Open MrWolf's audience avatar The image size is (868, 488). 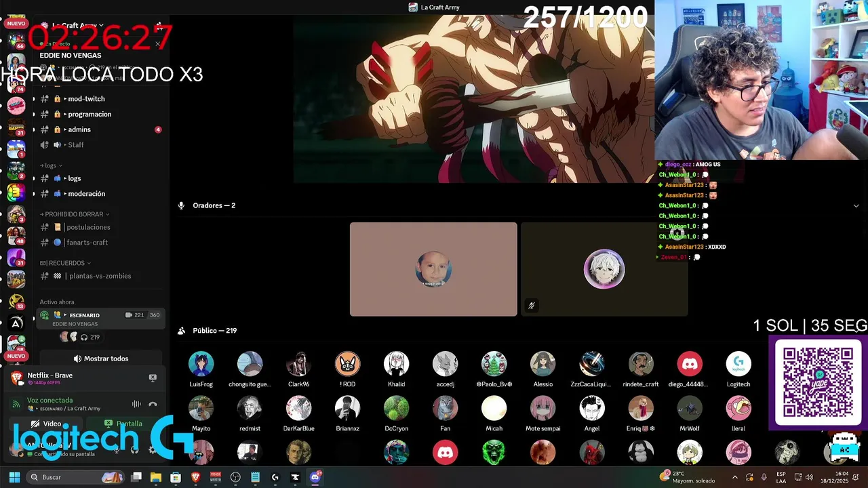click(690, 409)
